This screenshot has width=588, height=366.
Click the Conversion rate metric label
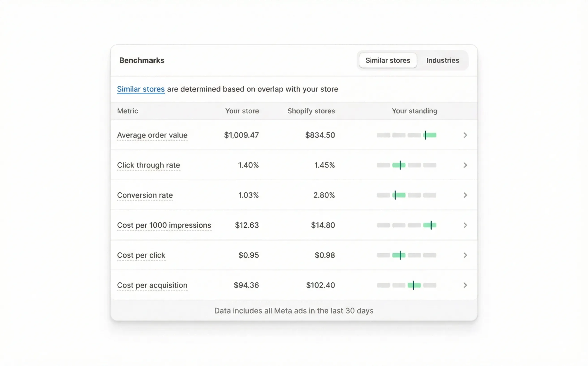pos(145,195)
